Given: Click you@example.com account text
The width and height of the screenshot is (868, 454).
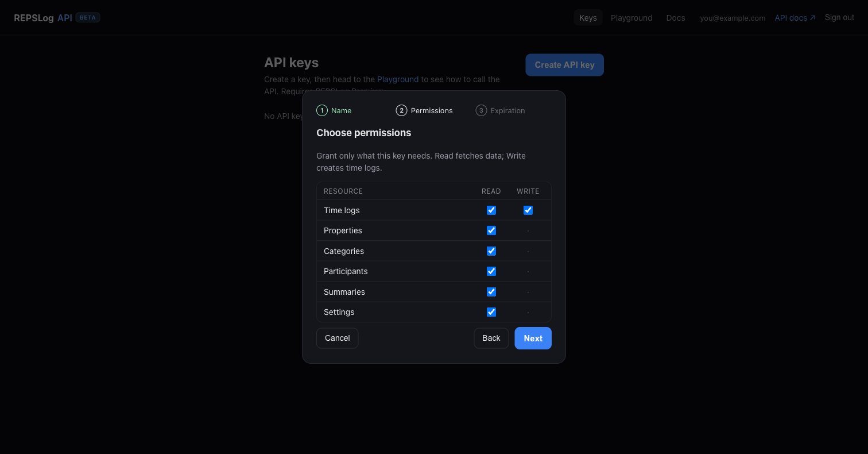Looking at the screenshot, I should [x=733, y=18].
